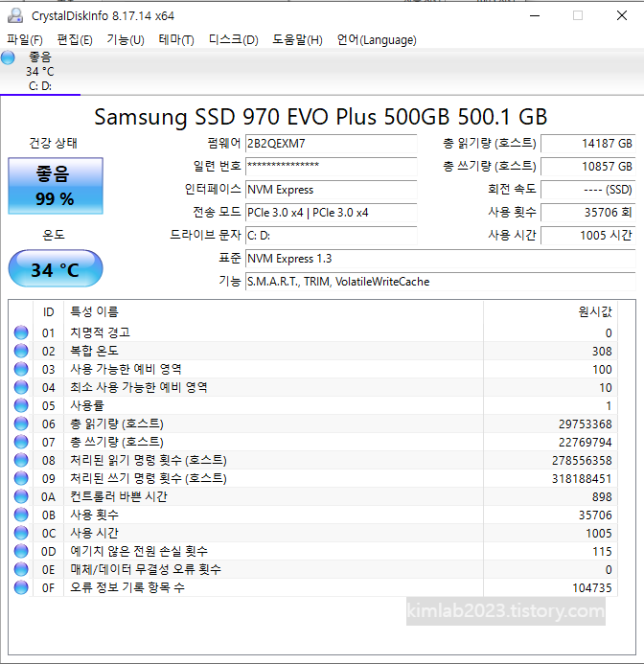Click the Samsung SSD 970 EVO Plus title
This screenshot has width=644, height=664.
coord(321,117)
